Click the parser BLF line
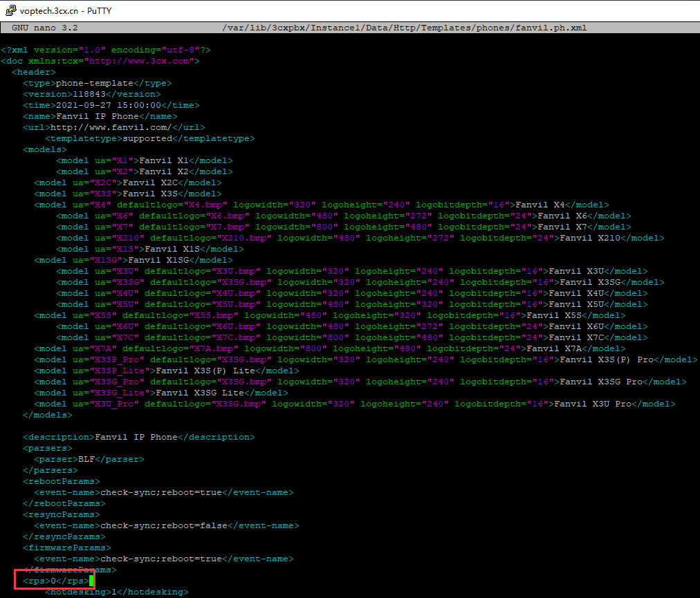700x598 pixels. point(89,460)
